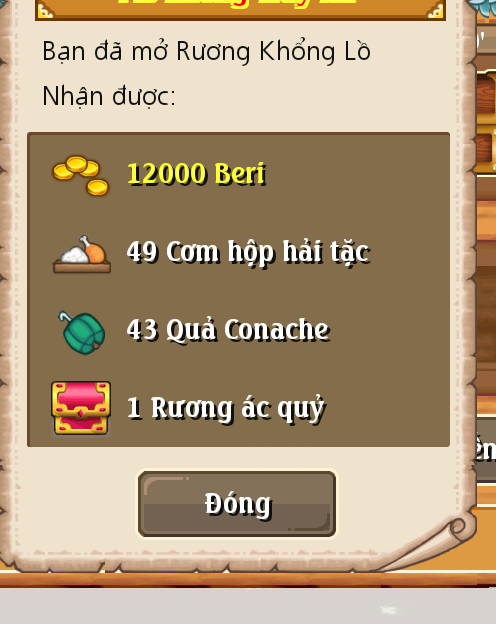Click the left corner ornament of title banner
Viewport: 496px width, 624px height.
pos(45,11)
